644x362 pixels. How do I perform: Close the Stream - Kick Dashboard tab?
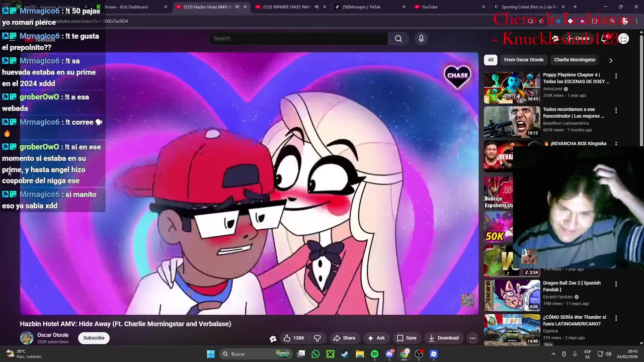[x=166, y=7]
